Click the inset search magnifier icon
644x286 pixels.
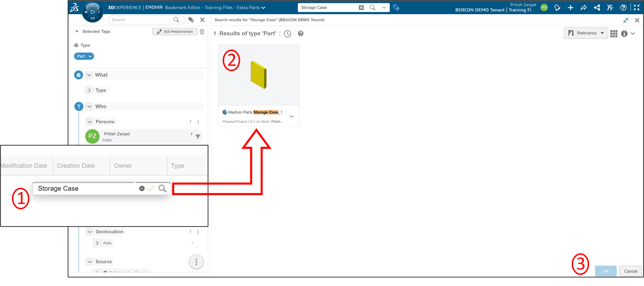coord(163,188)
